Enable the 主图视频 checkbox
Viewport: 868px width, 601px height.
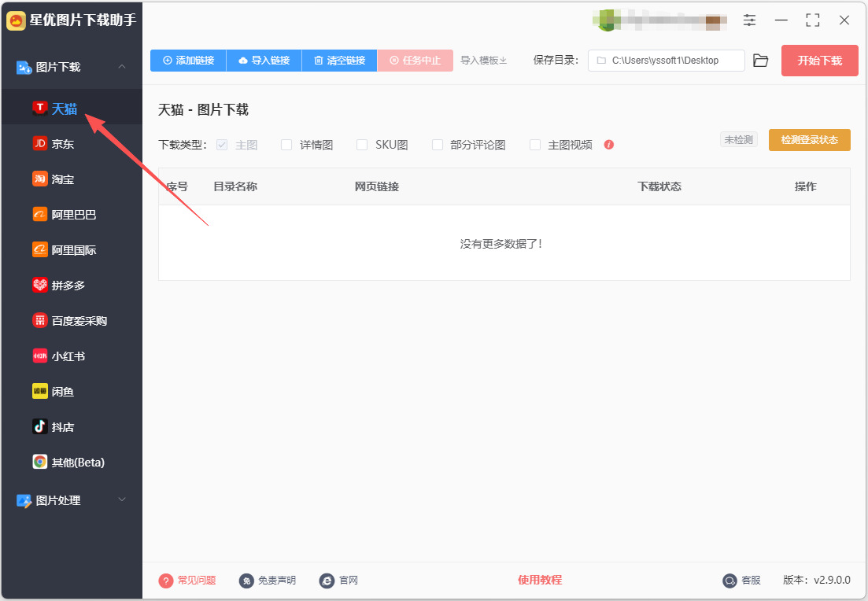tap(535, 145)
